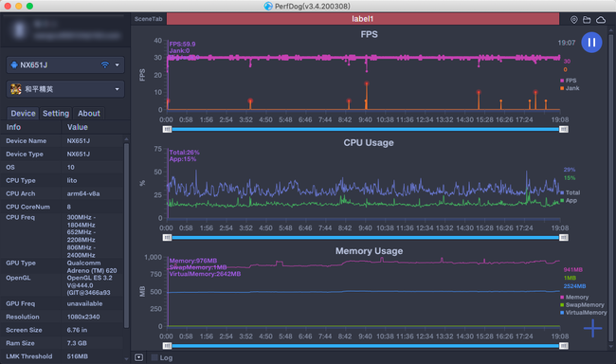Select the CPU Type value lito

(x=72, y=180)
